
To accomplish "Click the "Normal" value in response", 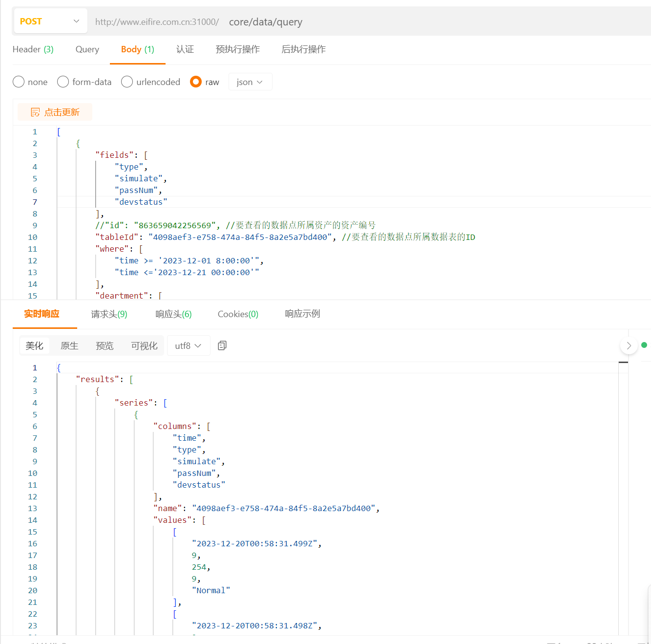I will 211,590.
